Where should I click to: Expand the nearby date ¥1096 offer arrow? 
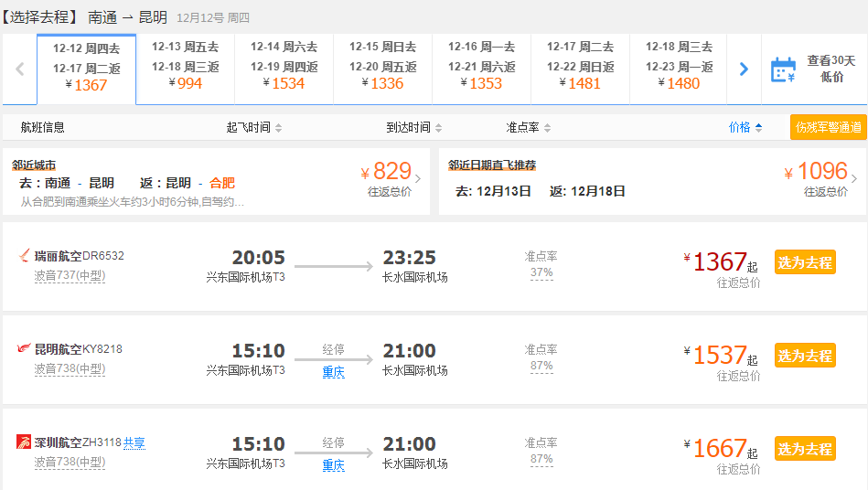tap(854, 178)
